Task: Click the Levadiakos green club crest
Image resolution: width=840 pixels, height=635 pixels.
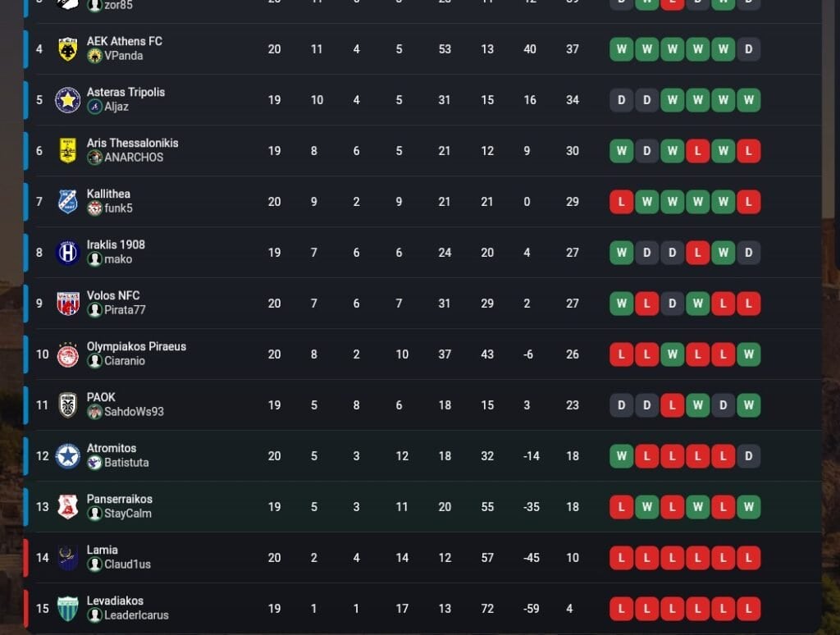Action: pos(68,609)
